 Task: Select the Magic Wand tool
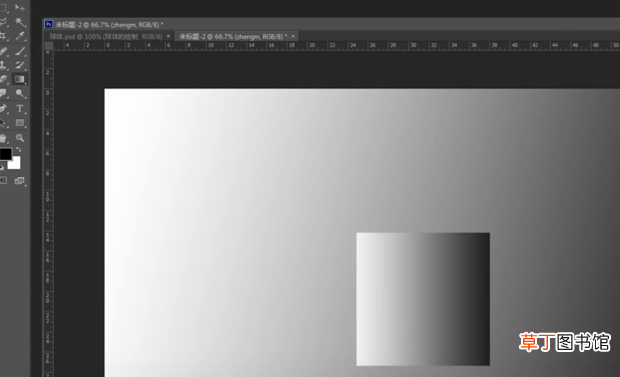20,22
